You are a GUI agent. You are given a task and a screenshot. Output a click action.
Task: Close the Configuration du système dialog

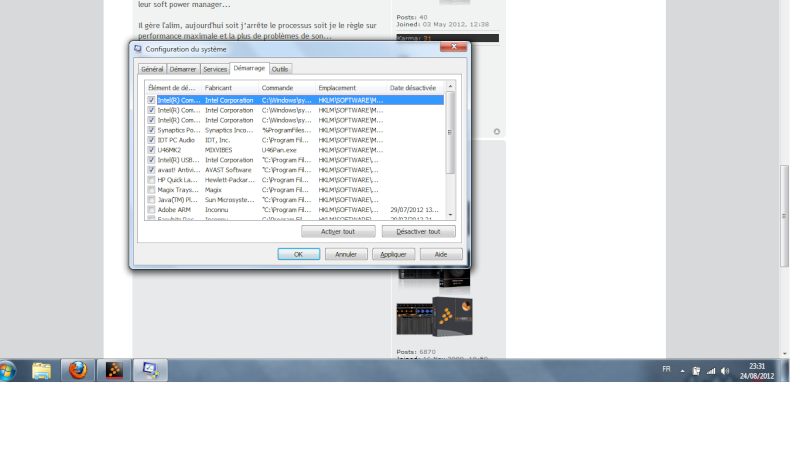coord(453,46)
